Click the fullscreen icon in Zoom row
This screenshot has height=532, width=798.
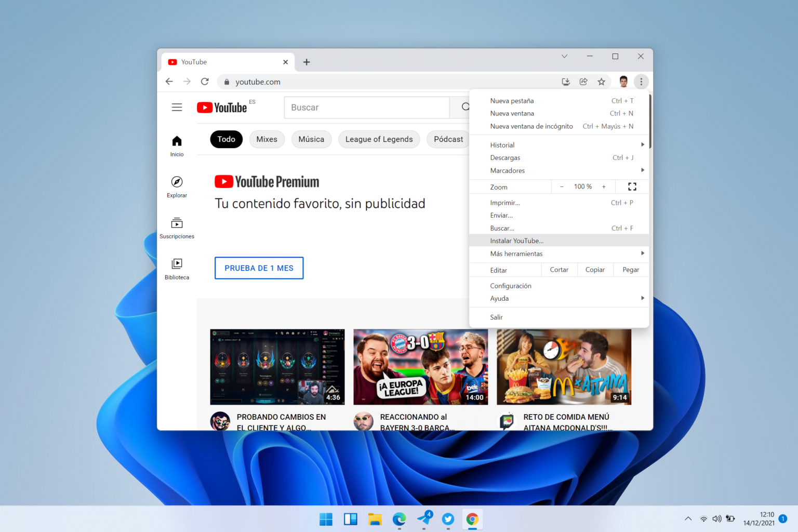[632, 187]
